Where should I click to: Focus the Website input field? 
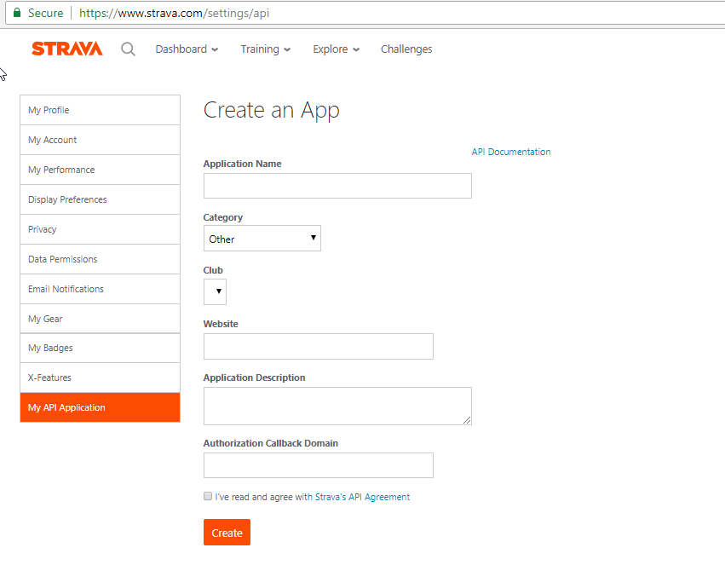point(319,346)
